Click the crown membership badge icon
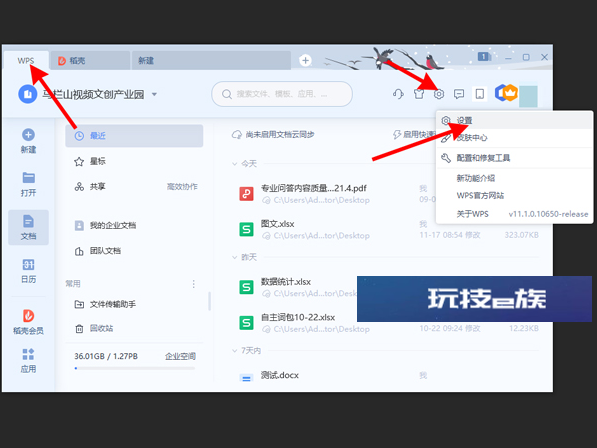The height and width of the screenshot is (448, 597). (510, 93)
